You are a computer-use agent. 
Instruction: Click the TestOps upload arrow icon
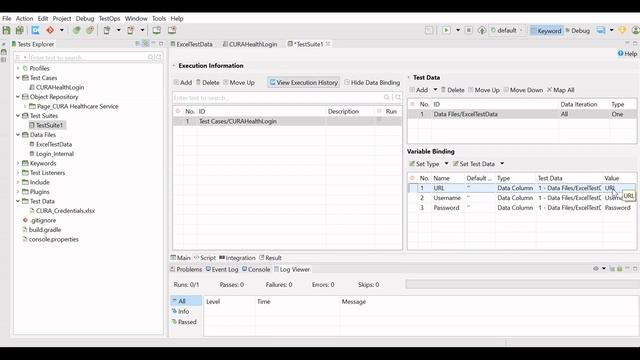point(482,30)
